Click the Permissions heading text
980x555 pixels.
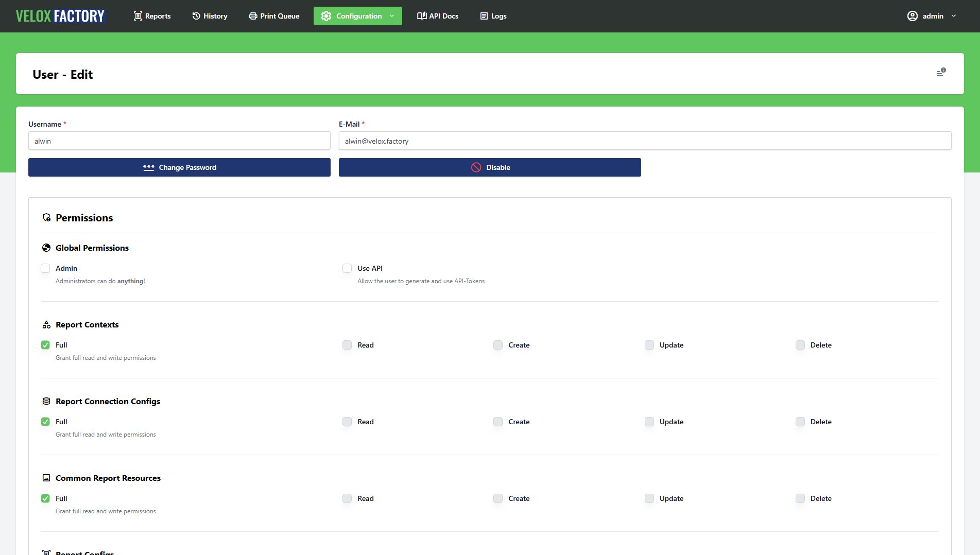point(84,218)
